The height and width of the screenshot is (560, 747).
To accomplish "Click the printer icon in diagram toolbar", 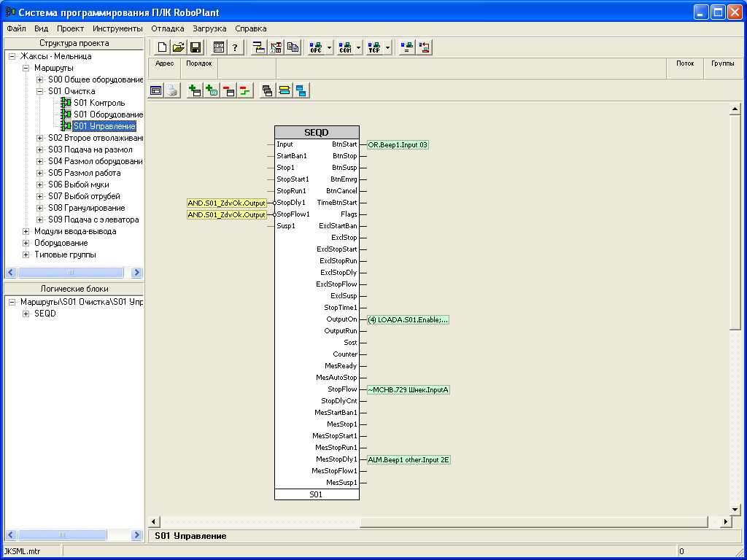I will pyautogui.click(x=171, y=90).
